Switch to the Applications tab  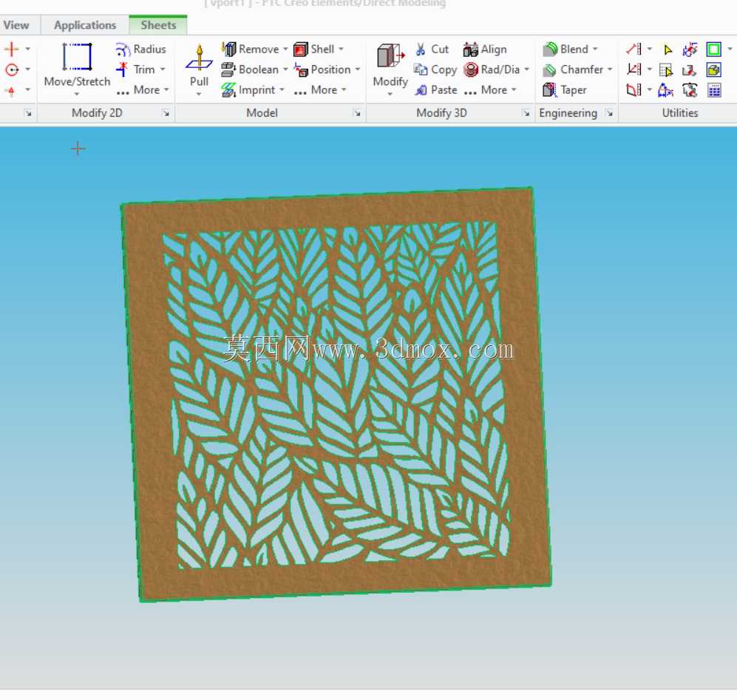tap(85, 25)
